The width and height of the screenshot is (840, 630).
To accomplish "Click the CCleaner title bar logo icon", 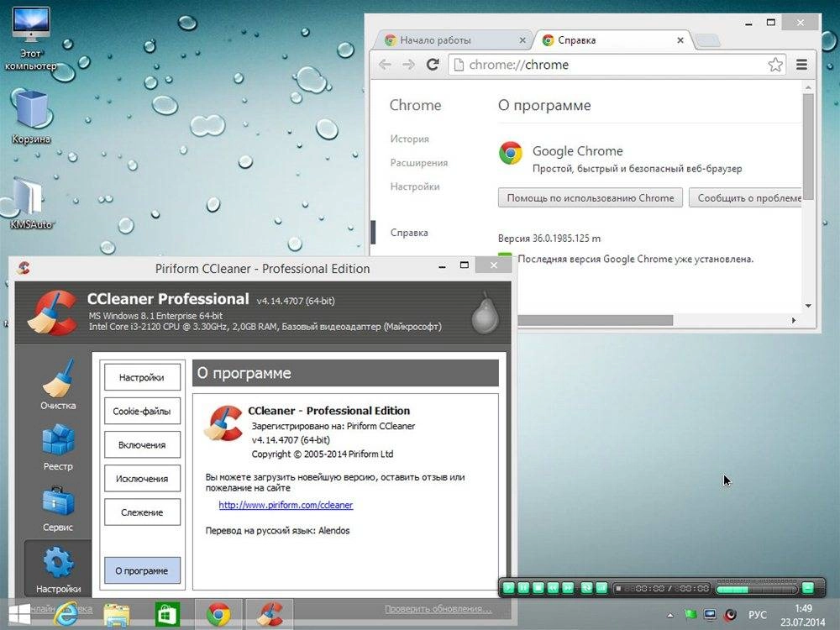I will pyautogui.click(x=23, y=267).
